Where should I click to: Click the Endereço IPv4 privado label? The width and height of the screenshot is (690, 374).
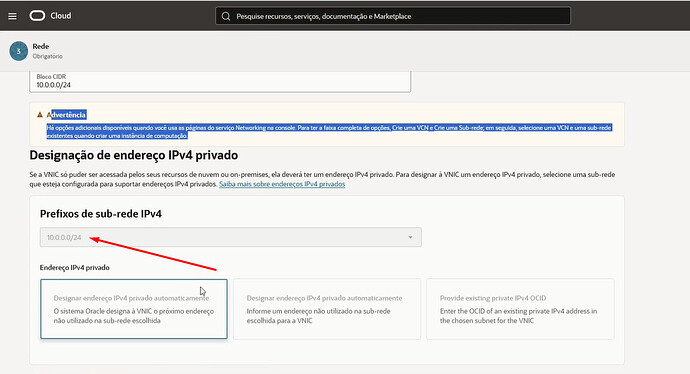coord(75,268)
